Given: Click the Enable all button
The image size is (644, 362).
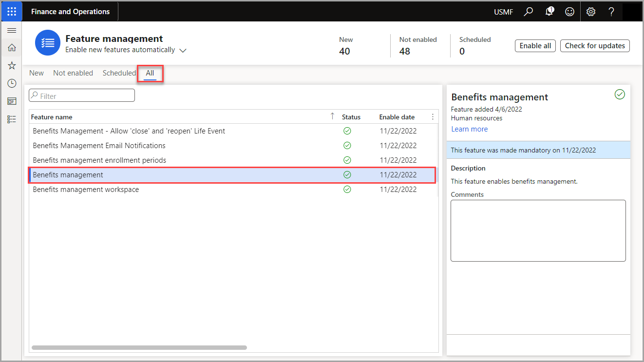Looking at the screenshot, I should pos(535,46).
